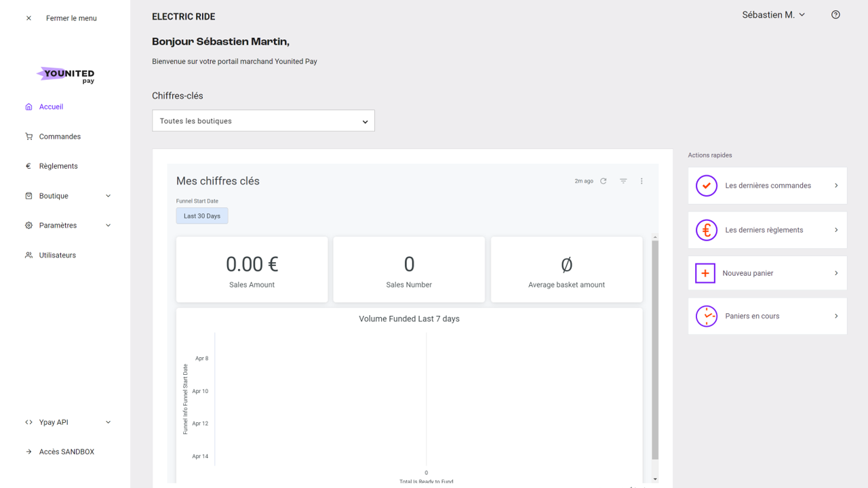
Task: Refresh the Mes chiffres clés dashboard
Action: click(604, 181)
